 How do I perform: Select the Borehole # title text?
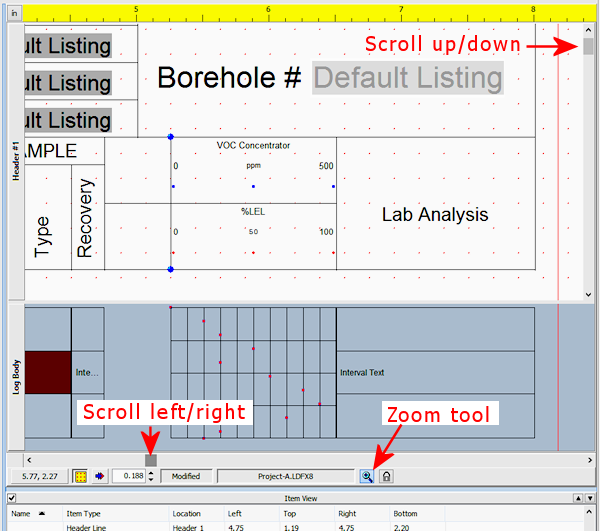click(x=229, y=78)
